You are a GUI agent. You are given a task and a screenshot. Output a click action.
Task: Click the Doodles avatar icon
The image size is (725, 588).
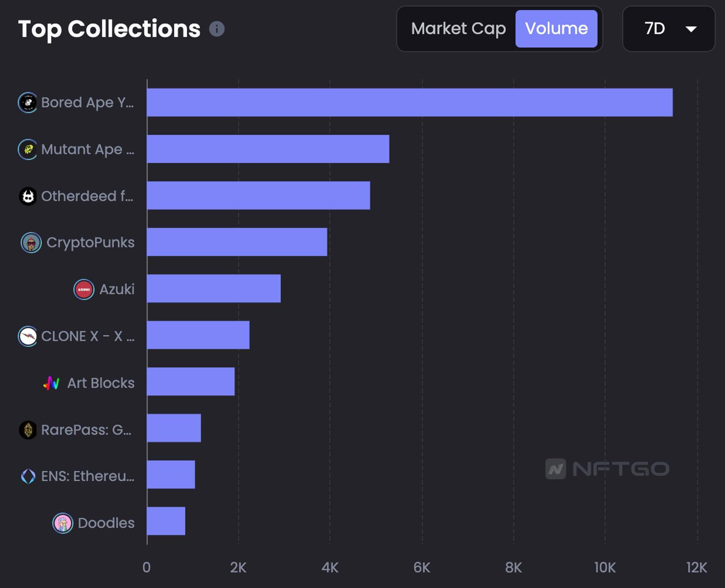63,523
